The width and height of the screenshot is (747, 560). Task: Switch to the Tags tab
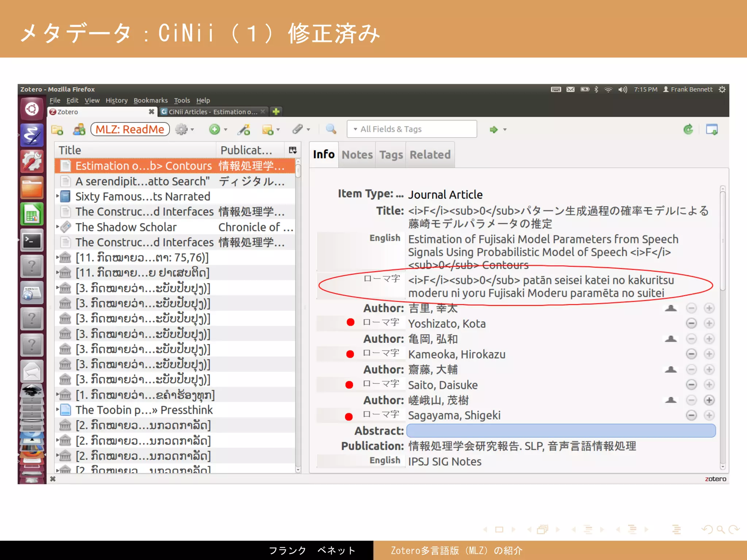[391, 155]
